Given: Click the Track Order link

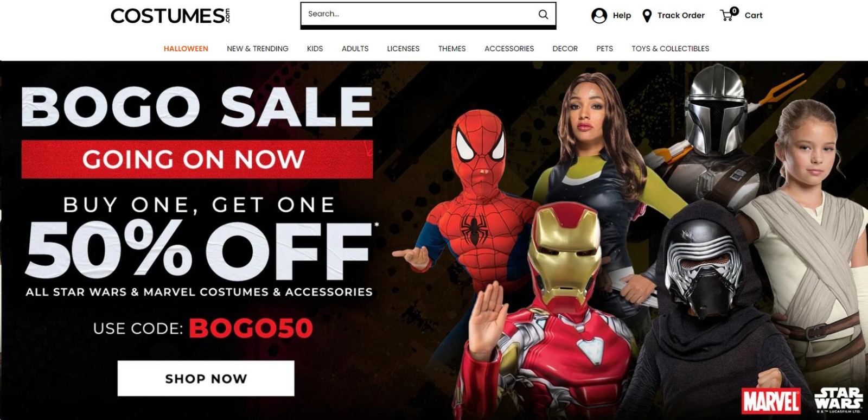Looking at the screenshot, I should (681, 15).
